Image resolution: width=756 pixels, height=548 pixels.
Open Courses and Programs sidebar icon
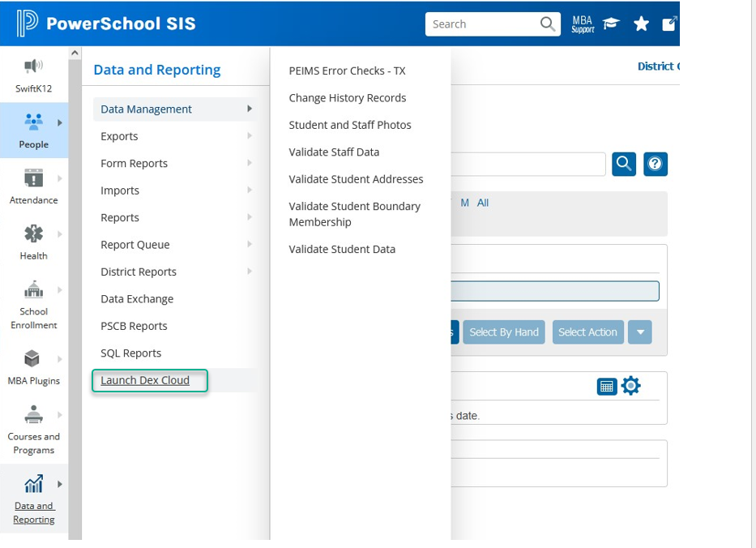pos(33,415)
